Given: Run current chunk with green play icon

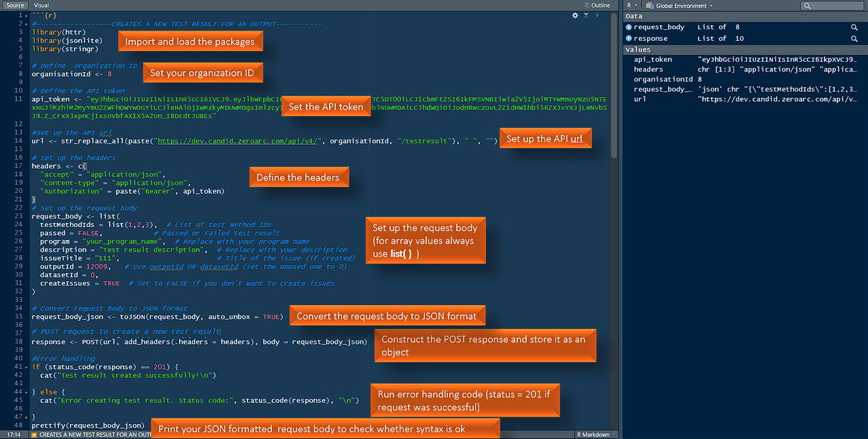Looking at the screenshot, I should (x=597, y=15).
